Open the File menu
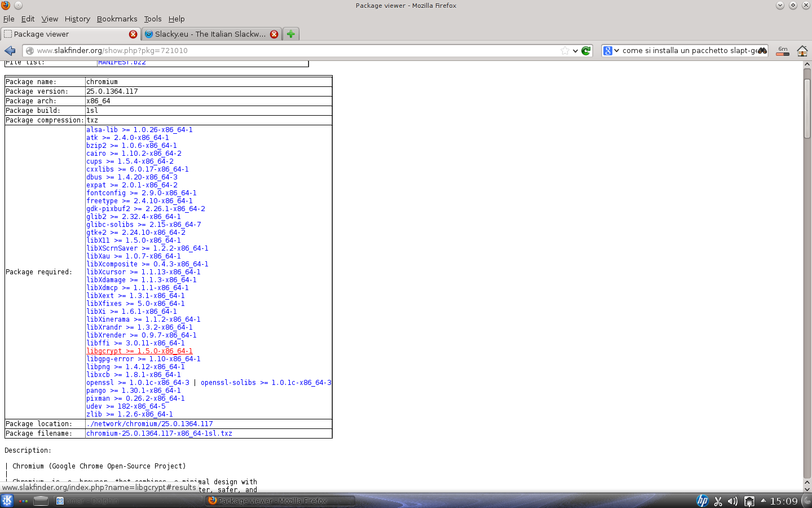The image size is (812, 508). [9, 19]
